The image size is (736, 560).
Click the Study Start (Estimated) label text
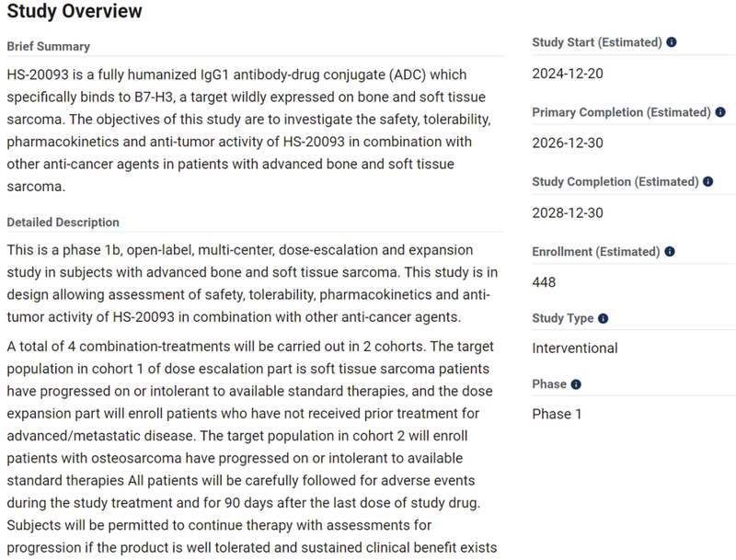click(596, 42)
